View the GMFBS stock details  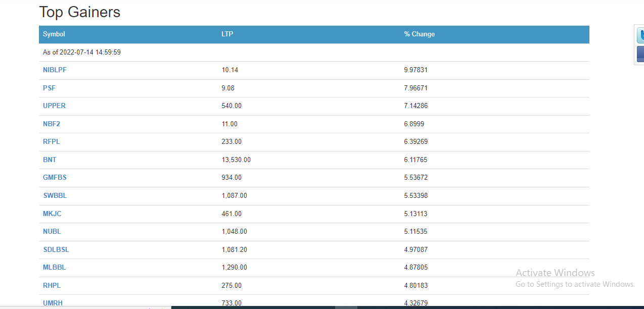pyautogui.click(x=55, y=178)
